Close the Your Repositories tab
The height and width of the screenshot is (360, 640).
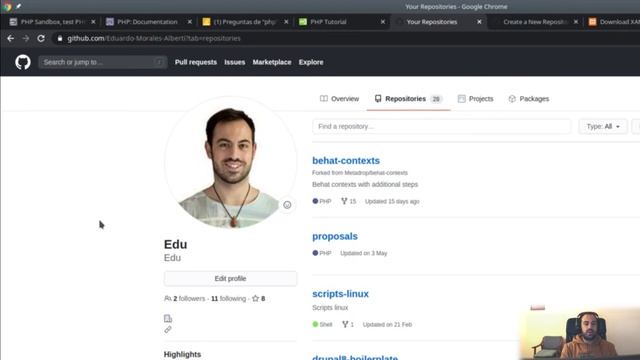click(479, 22)
